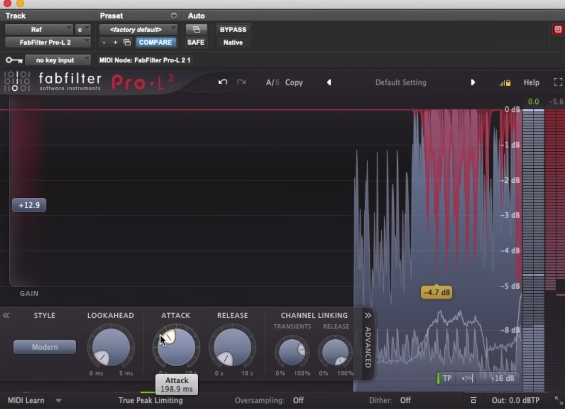
Task: Go to next preset with right arrow
Action: (x=472, y=83)
